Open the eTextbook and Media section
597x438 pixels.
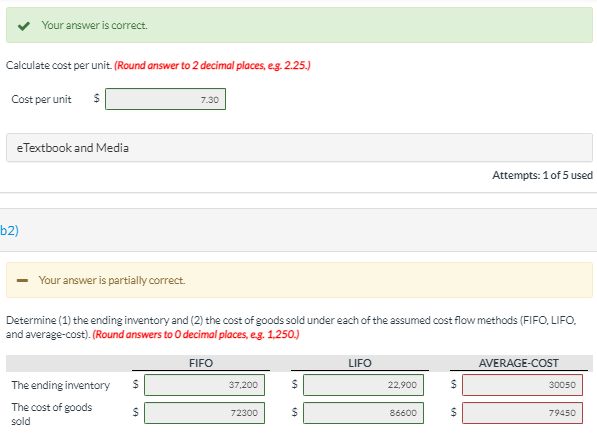coord(299,148)
